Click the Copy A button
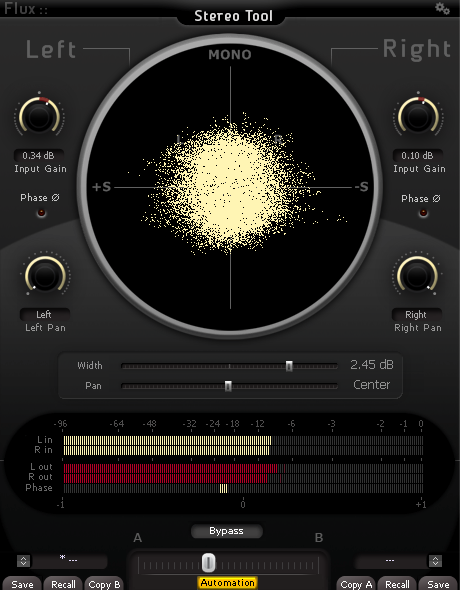The image size is (460, 590). point(356,584)
